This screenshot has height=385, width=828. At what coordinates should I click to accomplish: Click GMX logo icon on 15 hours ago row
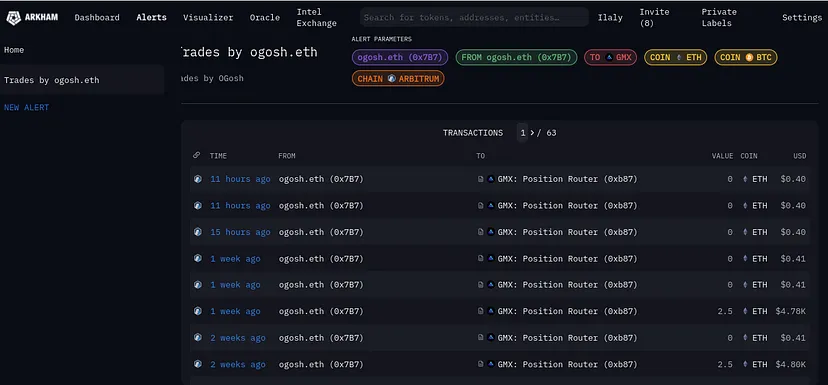click(491, 232)
